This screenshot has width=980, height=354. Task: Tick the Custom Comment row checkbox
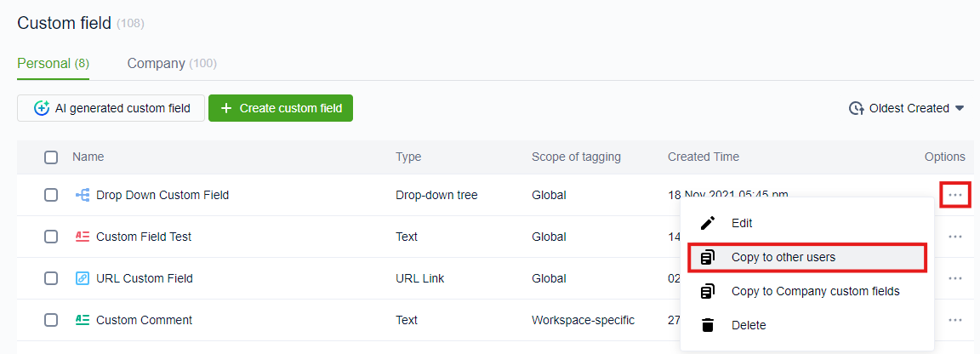(51, 320)
